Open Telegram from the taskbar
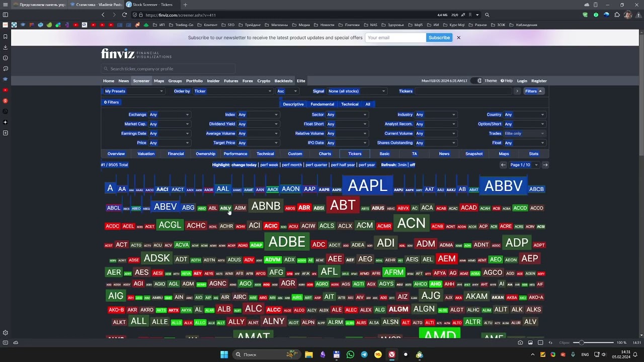Image resolution: width=644 pixels, height=362 pixels. point(364,354)
